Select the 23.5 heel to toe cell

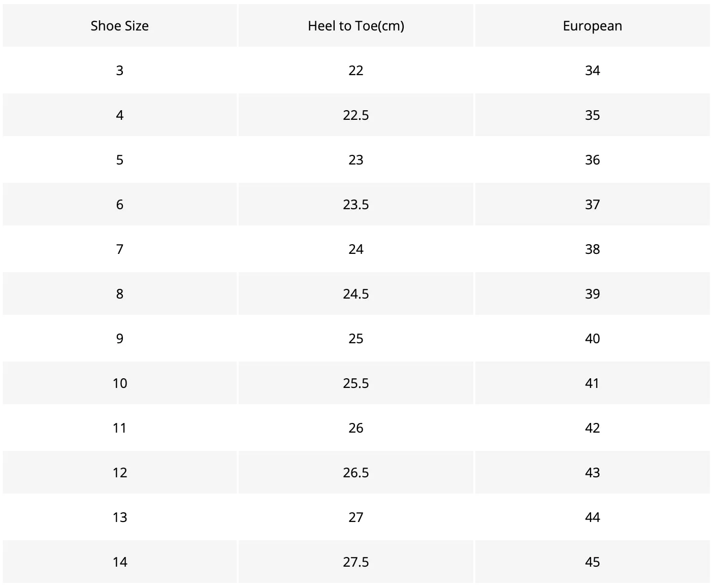pos(356,205)
